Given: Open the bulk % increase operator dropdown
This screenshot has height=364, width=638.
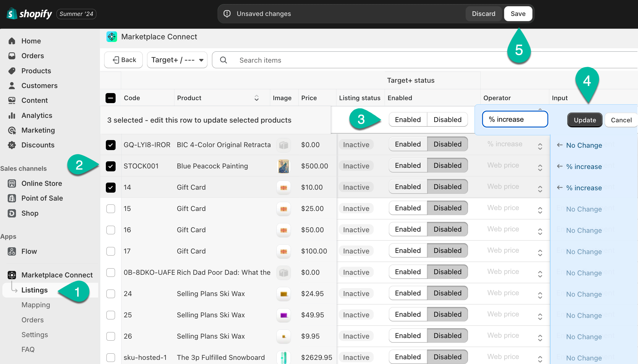Looking at the screenshot, I should (x=515, y=119).
